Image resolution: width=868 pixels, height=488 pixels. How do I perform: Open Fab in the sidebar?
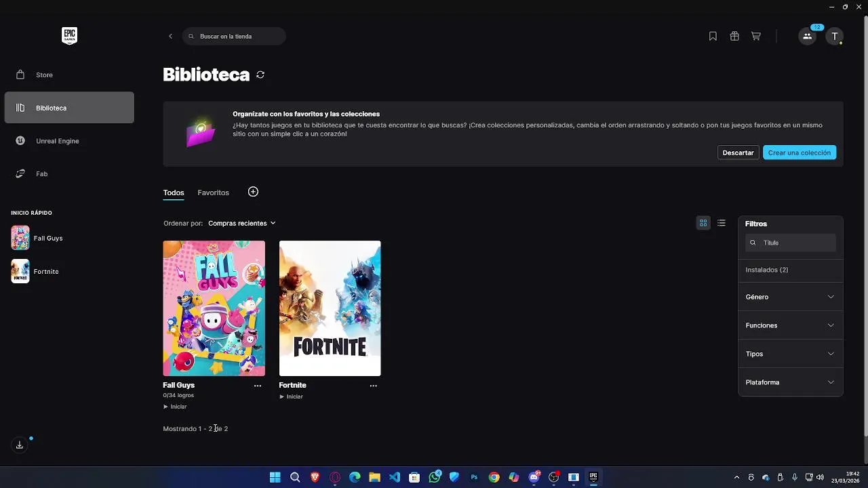pos(69,174)
